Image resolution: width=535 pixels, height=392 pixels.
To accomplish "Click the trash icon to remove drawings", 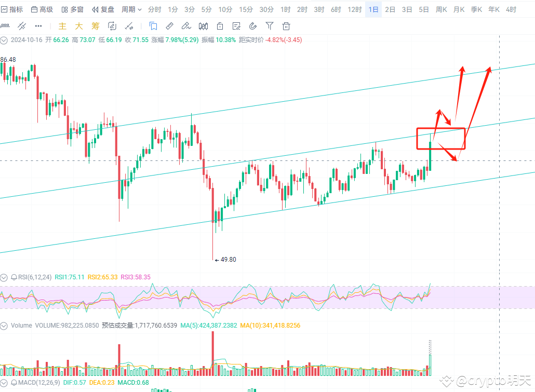I will [x=286, y=26].
